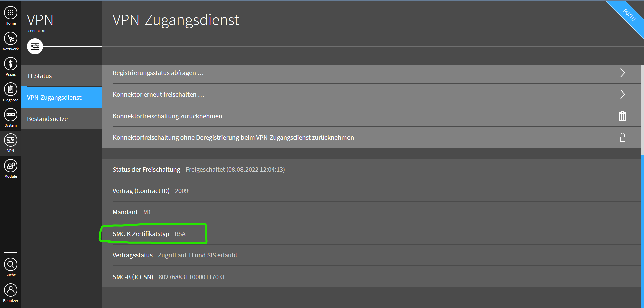Click the SMC-B ICCSN number row

pos(192,277)
